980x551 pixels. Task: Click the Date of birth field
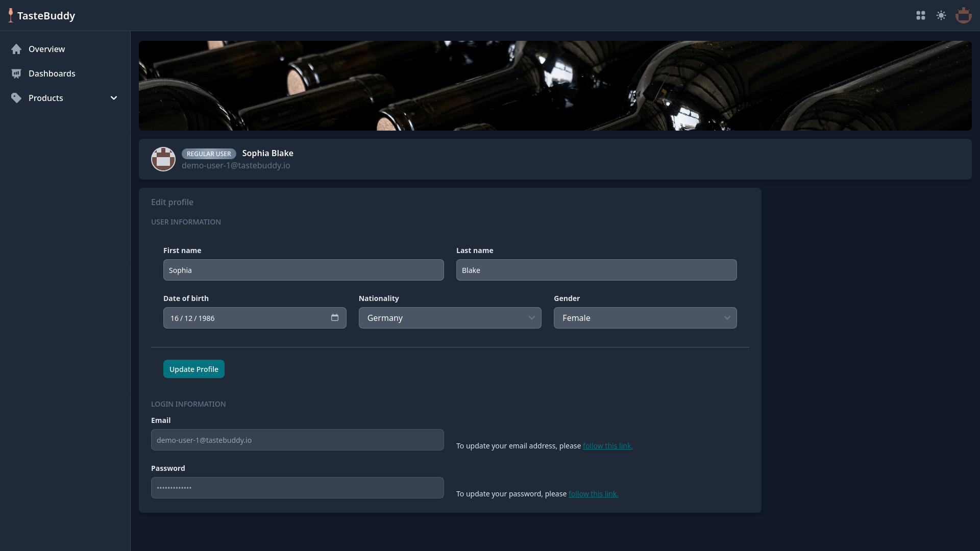pyautogui.click(x=255, y=318)
